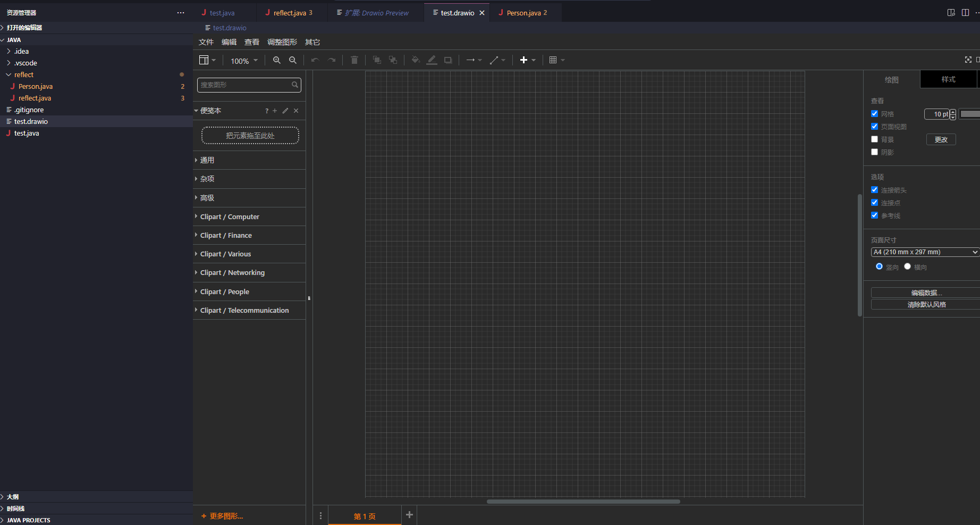Image resolution: width=980 pixels, height=525 pixels.
Task: Click the scratchpad edit pencil icon
Action: click(x=285, y=111)
